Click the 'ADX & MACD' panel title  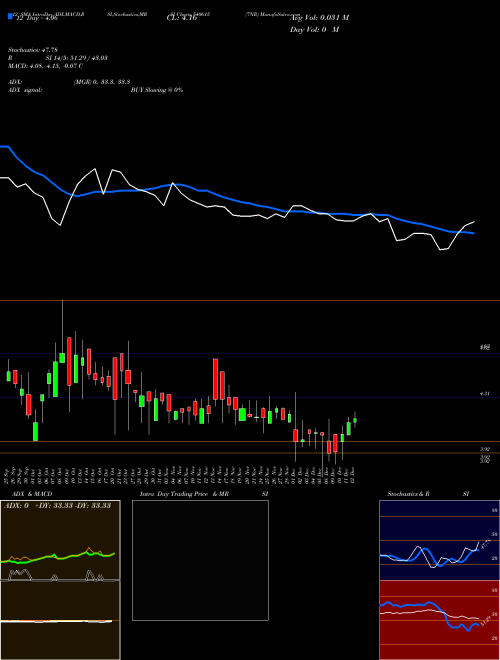32,494
